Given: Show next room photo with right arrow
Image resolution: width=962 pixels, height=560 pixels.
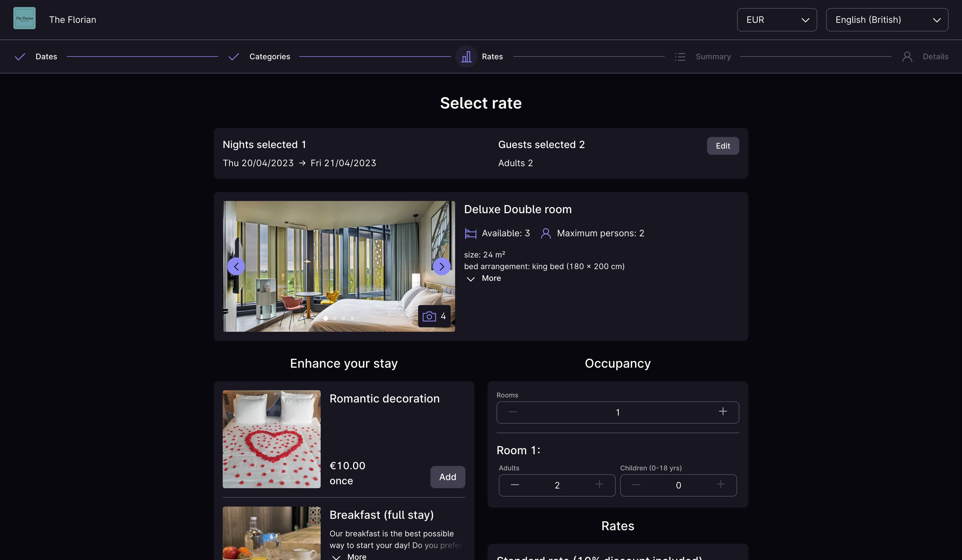Looking at the screenshot, I should (441, 266).
